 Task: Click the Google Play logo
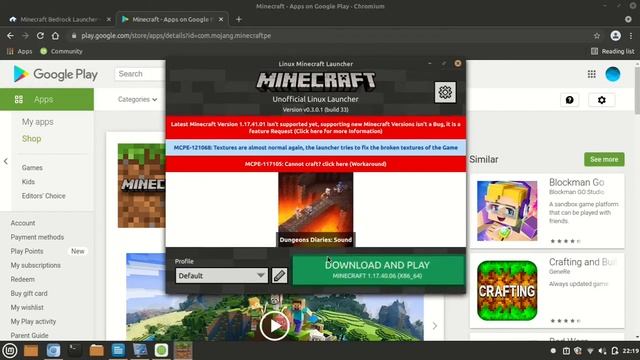56,74
